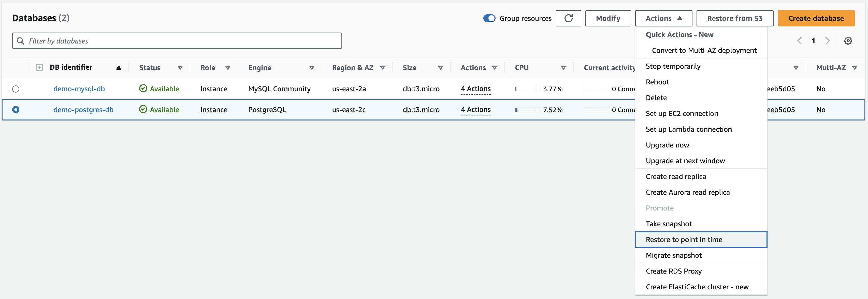868x299 pixels.
Task: Open Engine column sort dropdown
Action: [x=312, y=68]
